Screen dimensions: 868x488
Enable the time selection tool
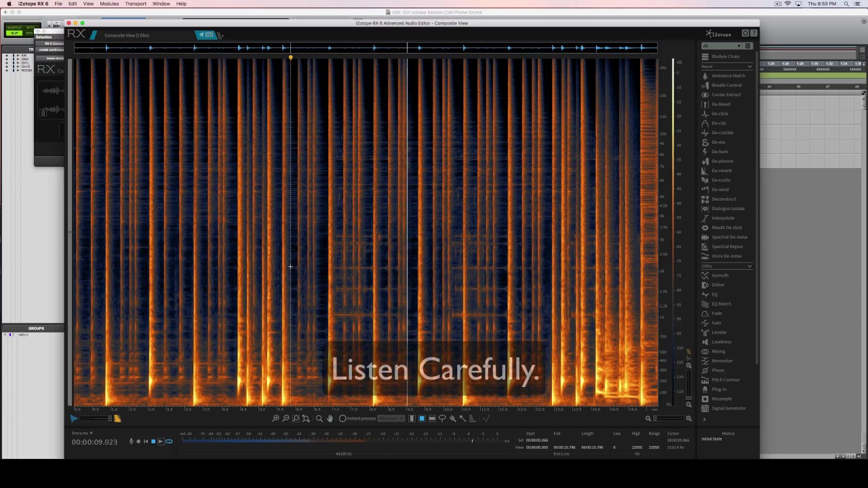point(412,419)
